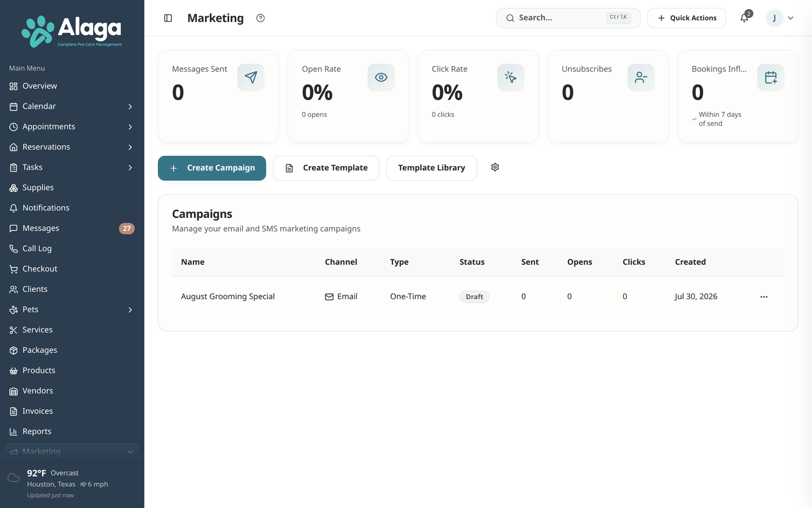Screen dimensions: 812x508
Task: Open Notifications in the sidebar
Action: tap(72, 208)
